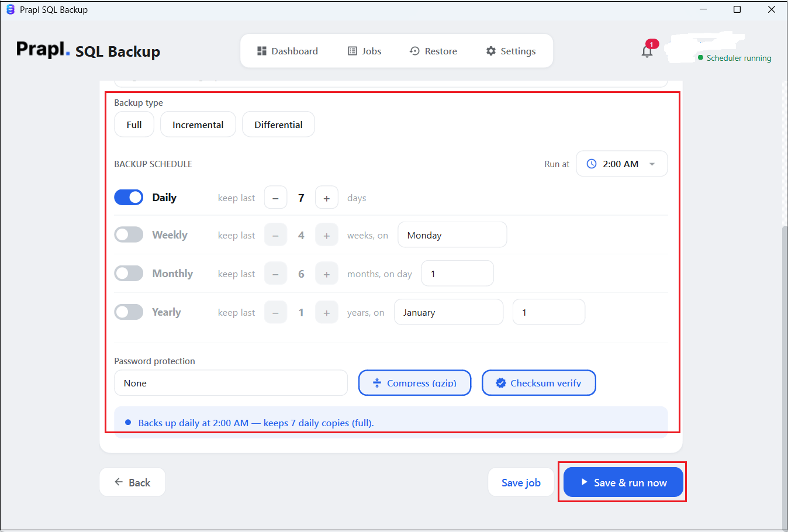Click the Prapl app icon in the title bar
The width and height of the screenshot is (788, 532).
tap(10, 9)
